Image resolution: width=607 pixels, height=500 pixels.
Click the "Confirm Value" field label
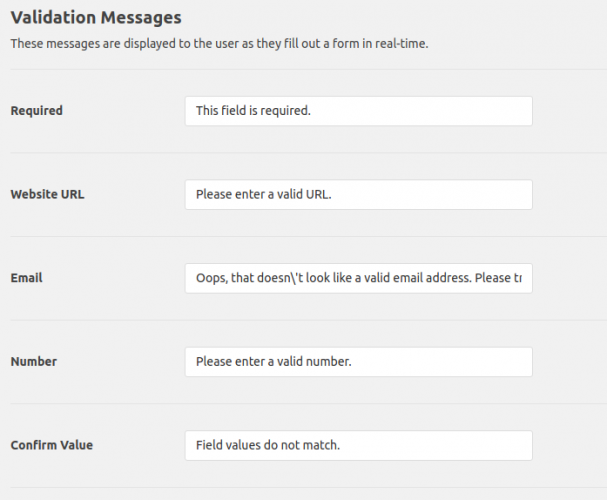(51, 445)
